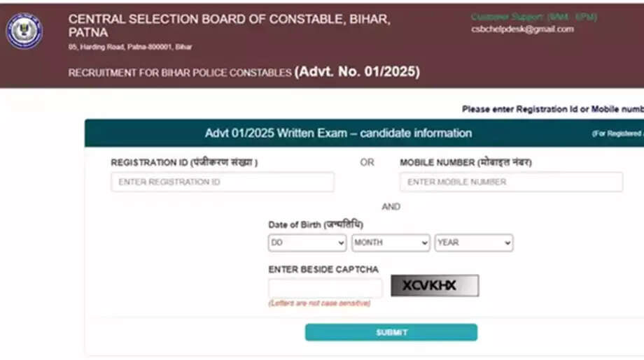
Task: Select the captcha entry text box
Action: [x=325, y=287]
